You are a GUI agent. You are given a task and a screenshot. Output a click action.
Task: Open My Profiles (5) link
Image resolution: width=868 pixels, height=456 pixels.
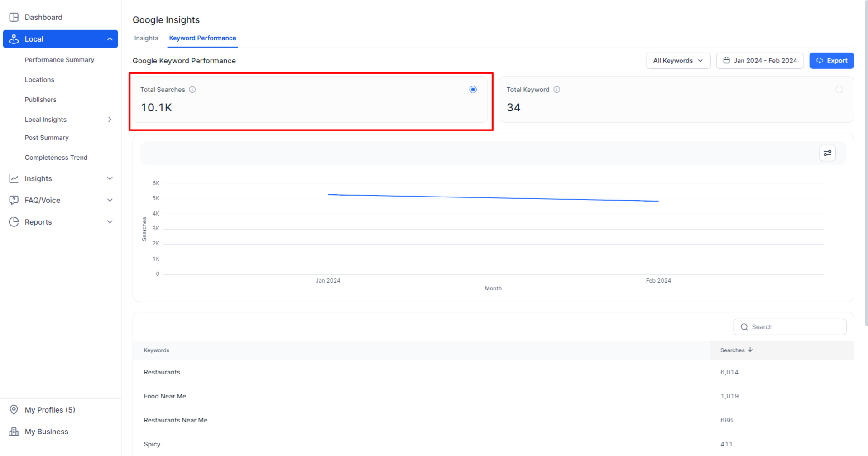50,410
